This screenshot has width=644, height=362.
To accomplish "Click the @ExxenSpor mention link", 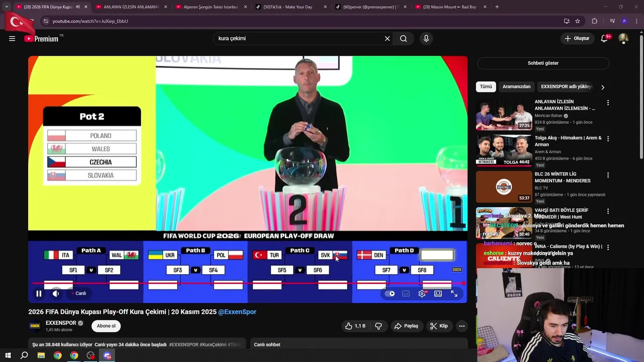I will pyautogui.click(x=237, y=312).
